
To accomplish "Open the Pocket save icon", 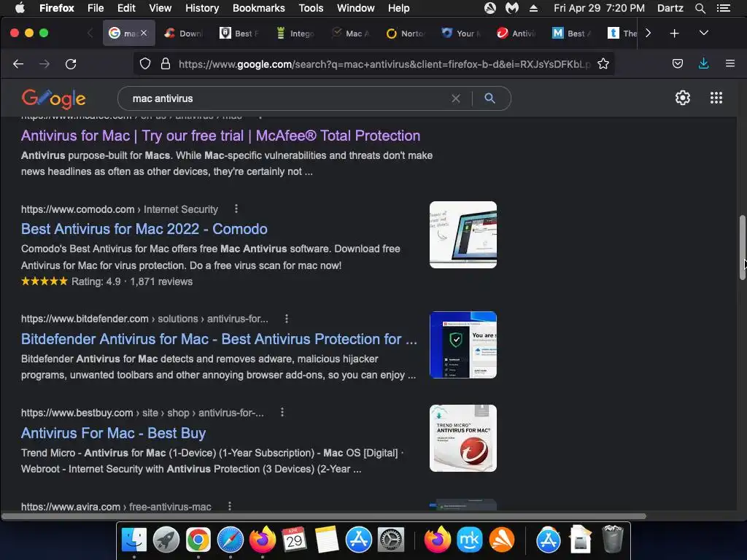I will [678, 64].
